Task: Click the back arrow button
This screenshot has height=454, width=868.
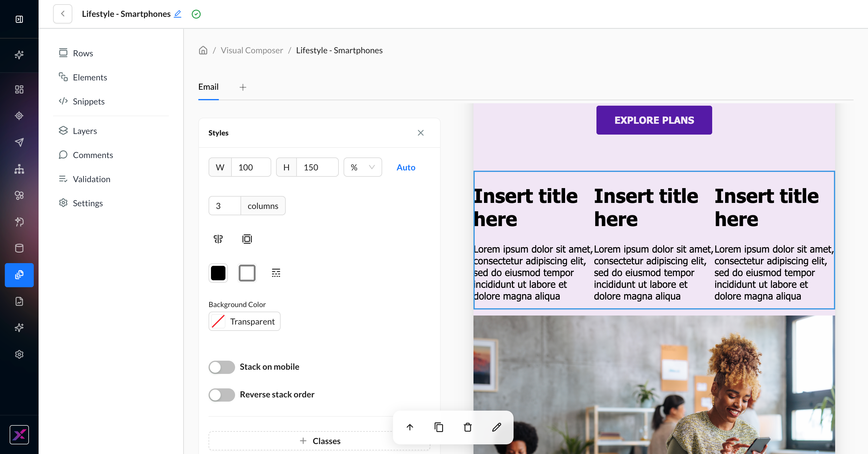Action: (x=63, y=14)
